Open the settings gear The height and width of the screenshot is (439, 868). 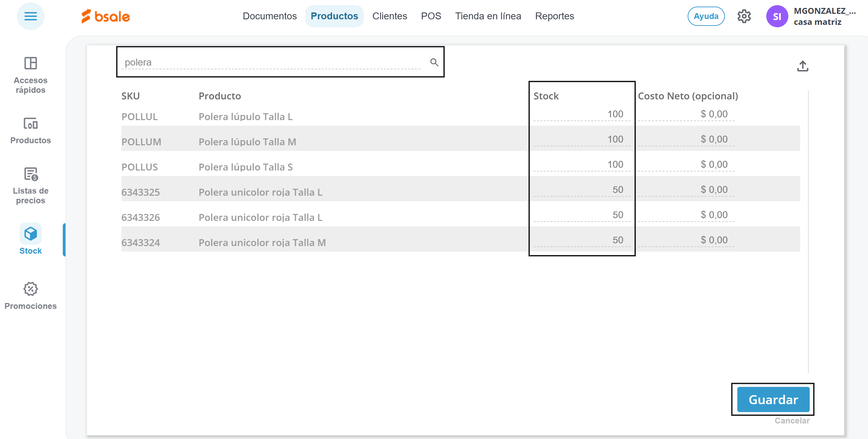coord(744,16)
